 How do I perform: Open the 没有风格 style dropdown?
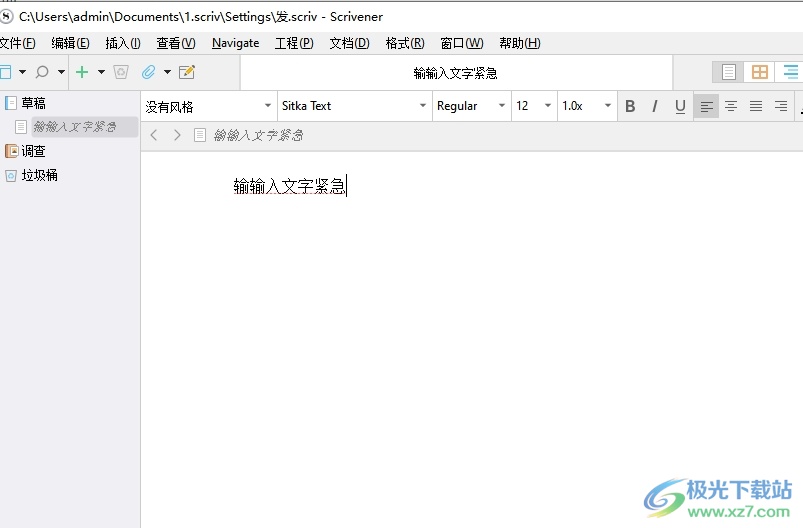coord(209,106)
